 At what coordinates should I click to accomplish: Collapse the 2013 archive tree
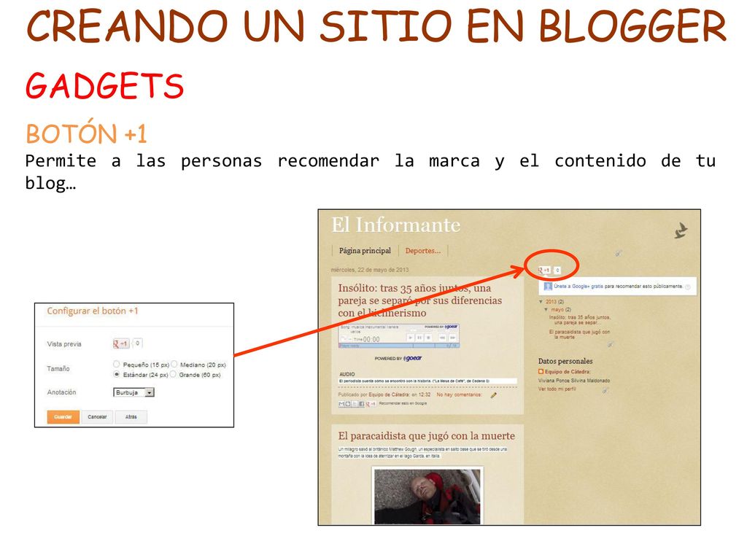click(x=541, y=301)
